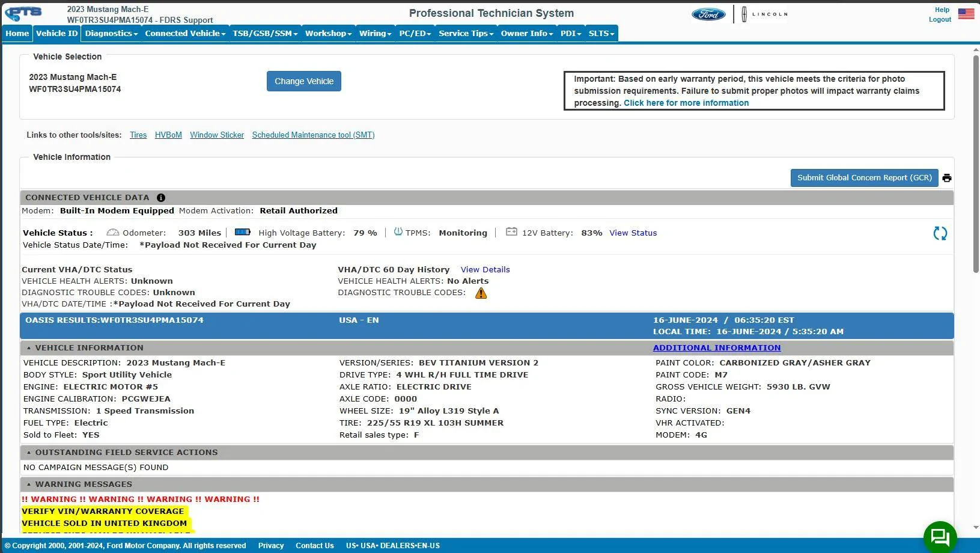980x553 pixels.
Task: Click the high voltage battery icon
Action: 243,232
